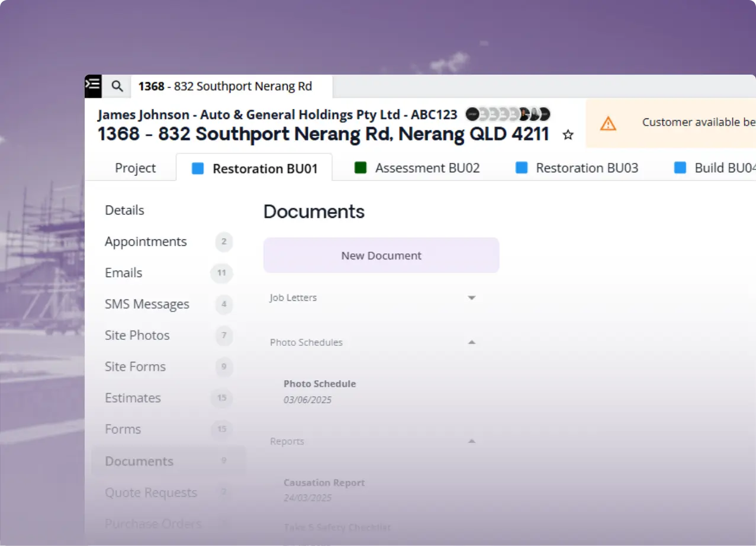Click the team member avatars group
The width and height of the screenshot is (756, 546).
[x=507, y=114]
